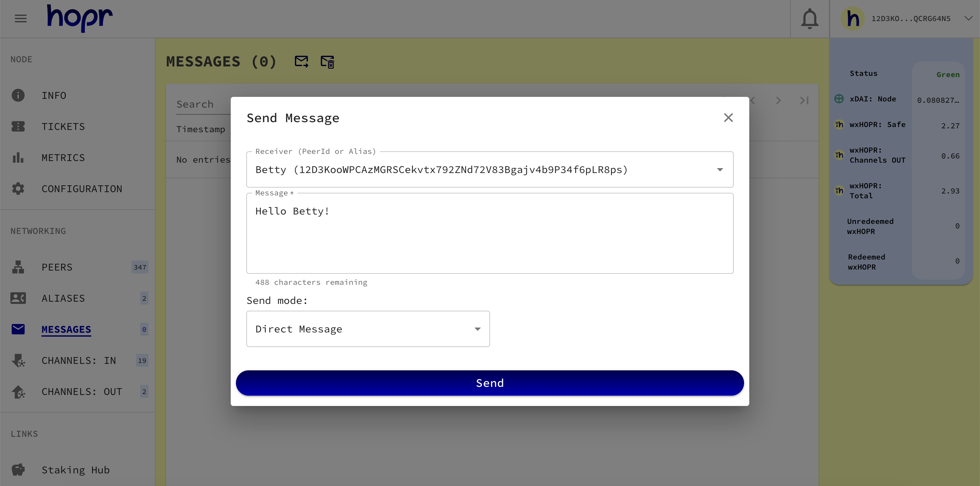Open the hamburger menu
Screen dimensions: 980x486
click(20, 18)
